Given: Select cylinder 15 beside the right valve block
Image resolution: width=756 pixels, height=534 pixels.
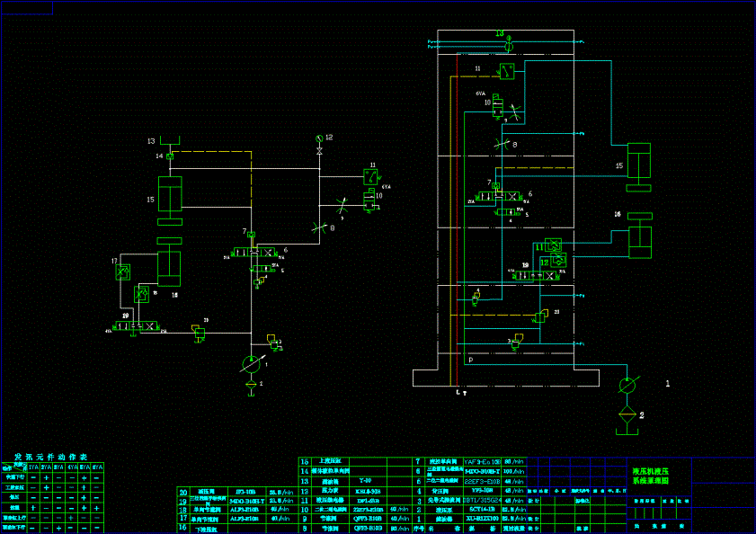Looking at the screenshot, I should click(x=639, y=167).
